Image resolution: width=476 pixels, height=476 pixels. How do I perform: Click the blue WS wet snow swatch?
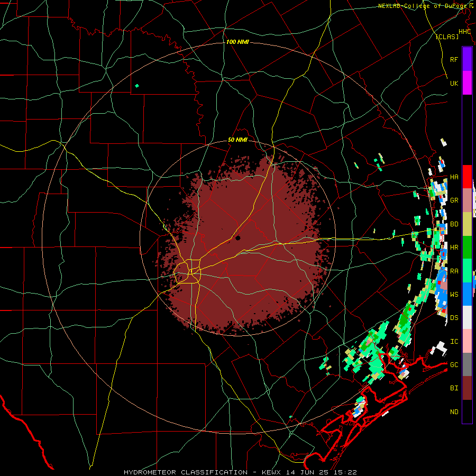[467, 294]
